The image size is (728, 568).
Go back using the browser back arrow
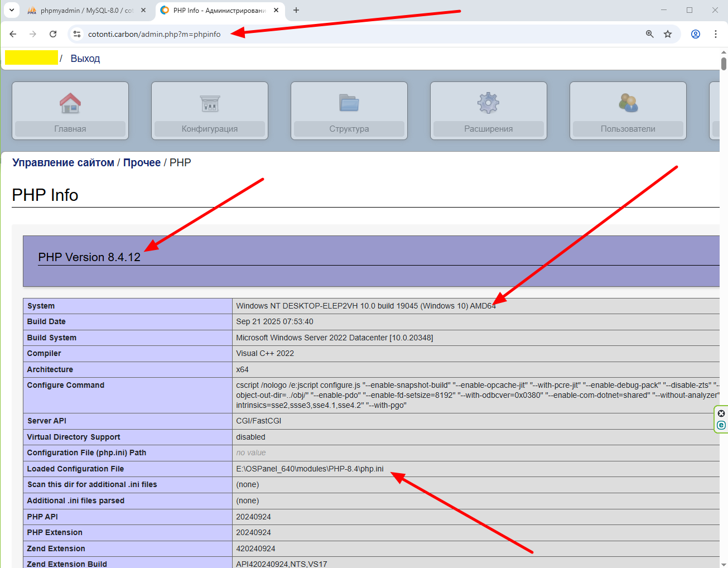click(13, 34)
